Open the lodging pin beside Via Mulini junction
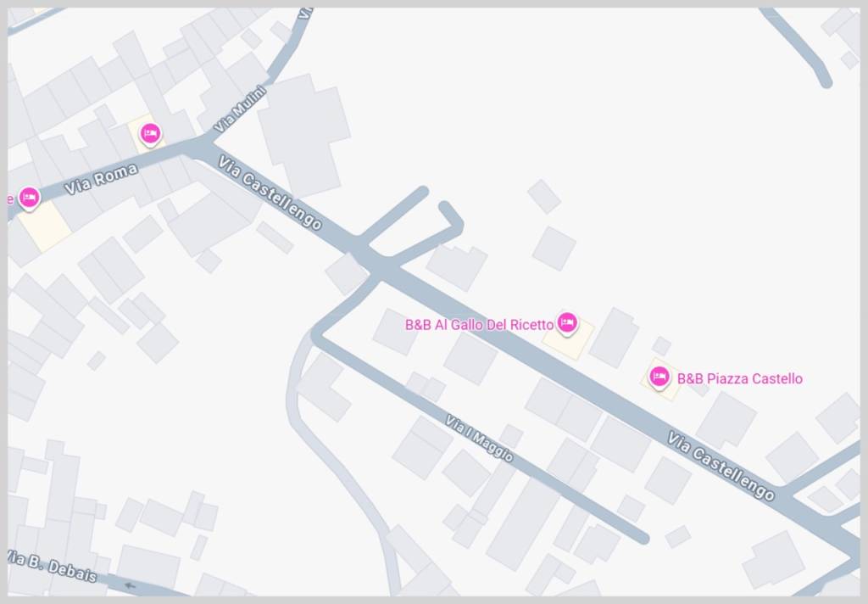This screenshot has width=868, height=604. (x=150, y=134)
